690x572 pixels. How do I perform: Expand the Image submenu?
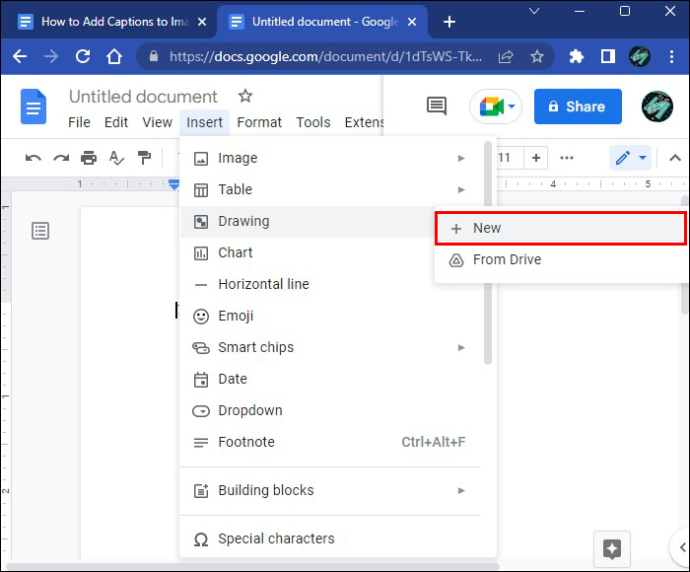click(330, 158)
